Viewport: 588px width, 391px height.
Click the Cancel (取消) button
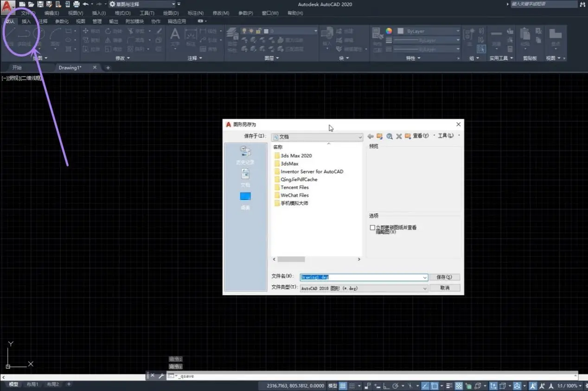444,288
